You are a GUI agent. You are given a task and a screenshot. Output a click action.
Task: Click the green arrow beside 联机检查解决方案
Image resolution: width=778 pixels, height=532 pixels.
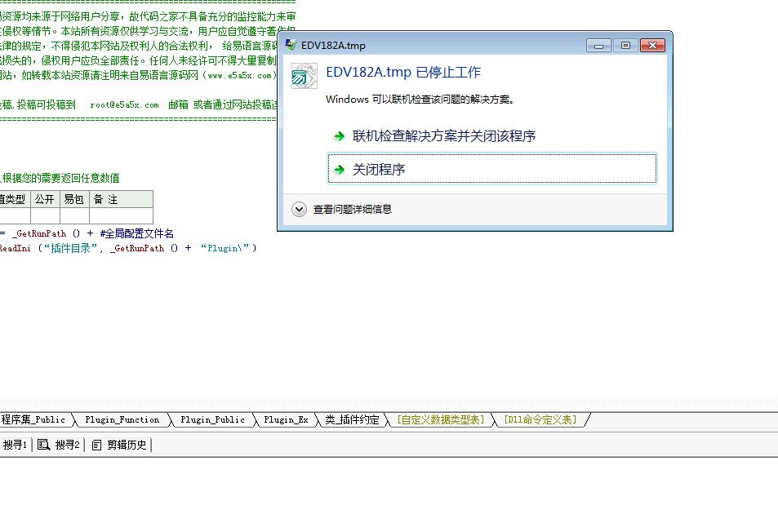click(340, 135)
